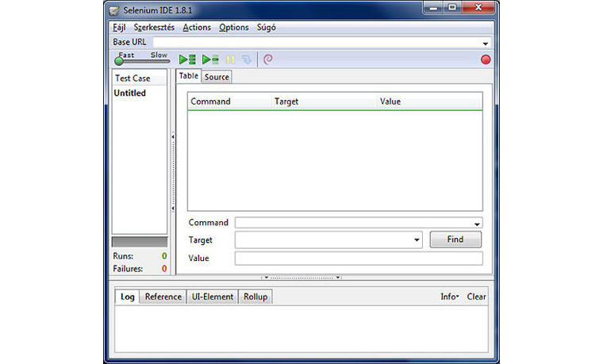Click the swirl rollup rules icon
Viewport: 603px width, 364px height.
[x=268, y=59]
